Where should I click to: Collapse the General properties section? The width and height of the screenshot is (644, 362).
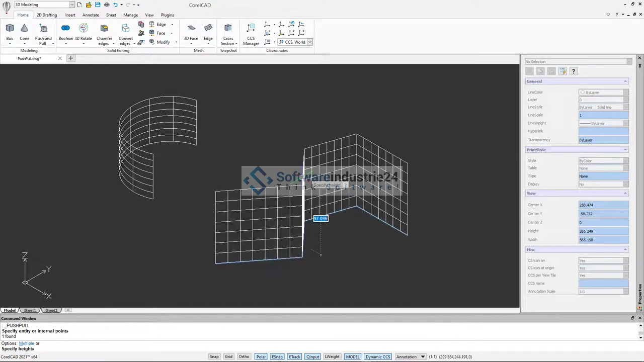625,81
